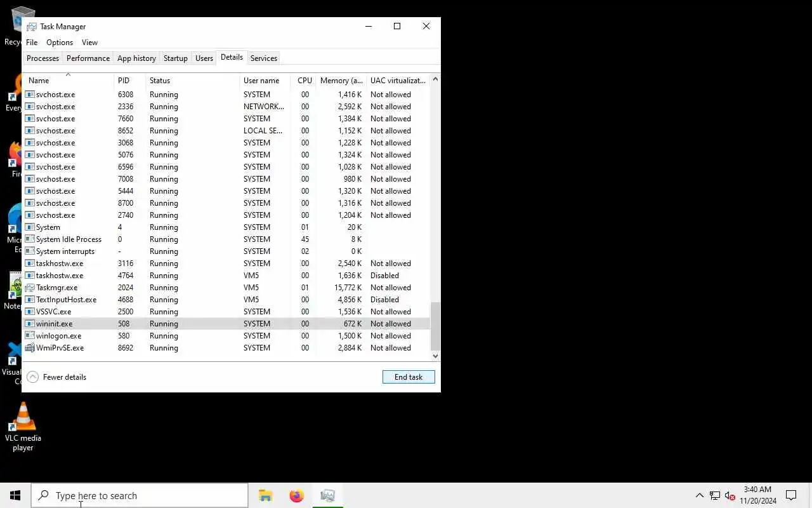Viewport: 812px width, 508px height.
Task: Sort by UAC virtualization column
Action: pyautogui.click(x=398, y=81)
